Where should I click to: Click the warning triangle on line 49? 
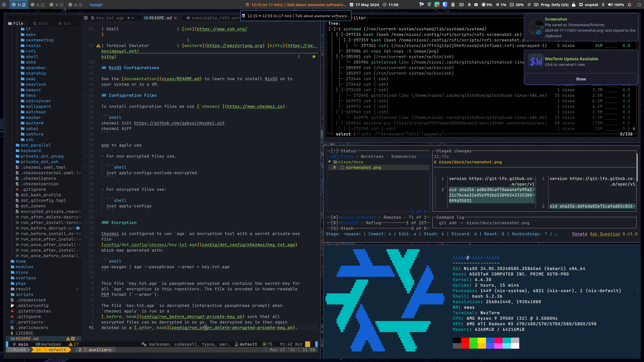98,46
